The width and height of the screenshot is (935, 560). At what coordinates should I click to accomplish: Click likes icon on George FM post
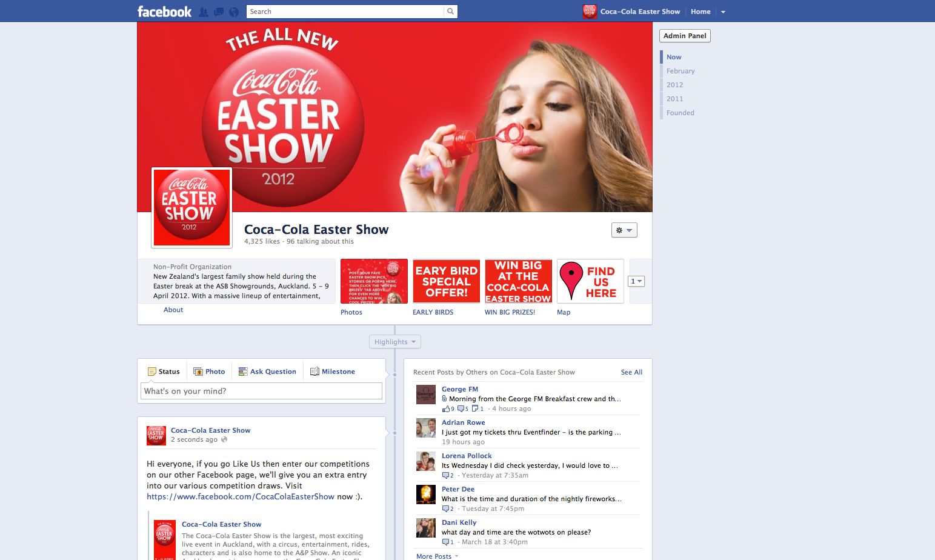(446, 408)
